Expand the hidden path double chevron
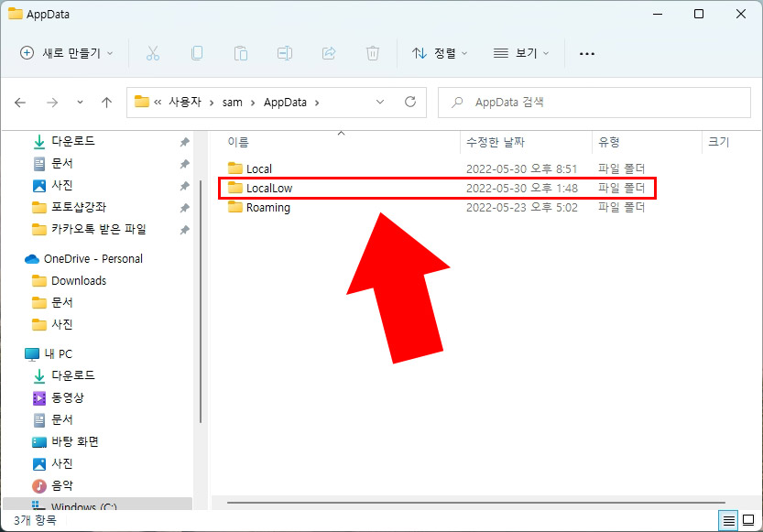This screenshot has width=763, height=532. (158, 103)
